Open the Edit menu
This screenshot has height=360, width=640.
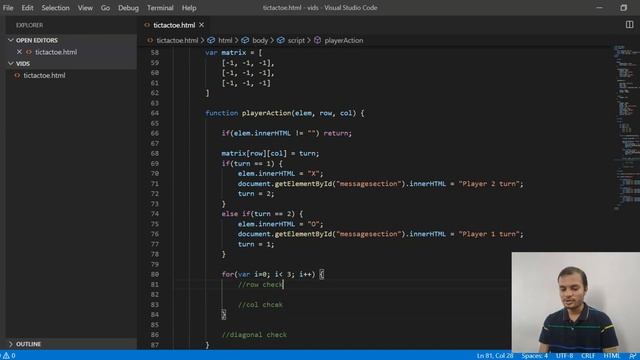27,8
